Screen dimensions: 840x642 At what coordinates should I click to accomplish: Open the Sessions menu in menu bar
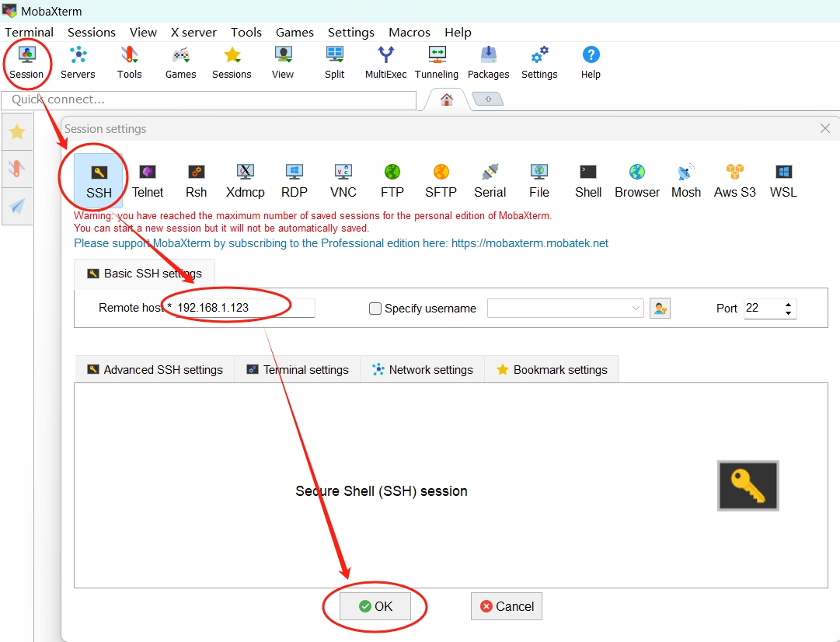pyautogui.click(x=92, y=32)
